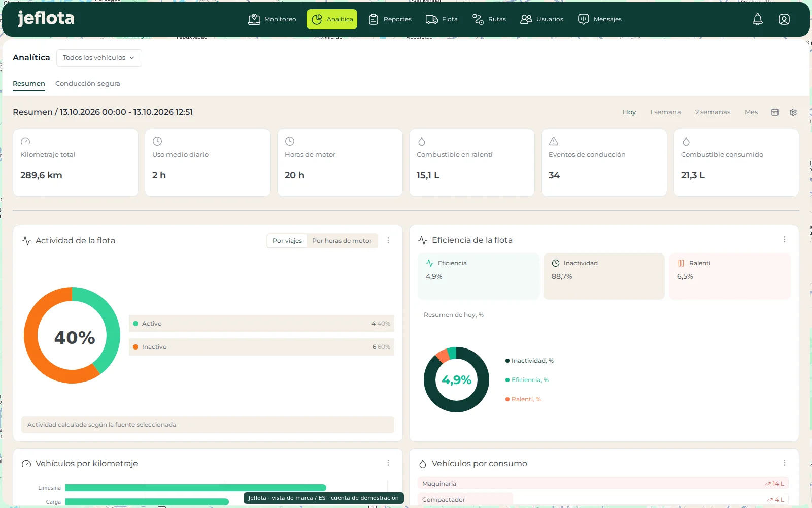Open Vehículos por kilometraje options menu
Image resolution: width=812 pixels, height=508 pixels.
click(x=388, y=463)
